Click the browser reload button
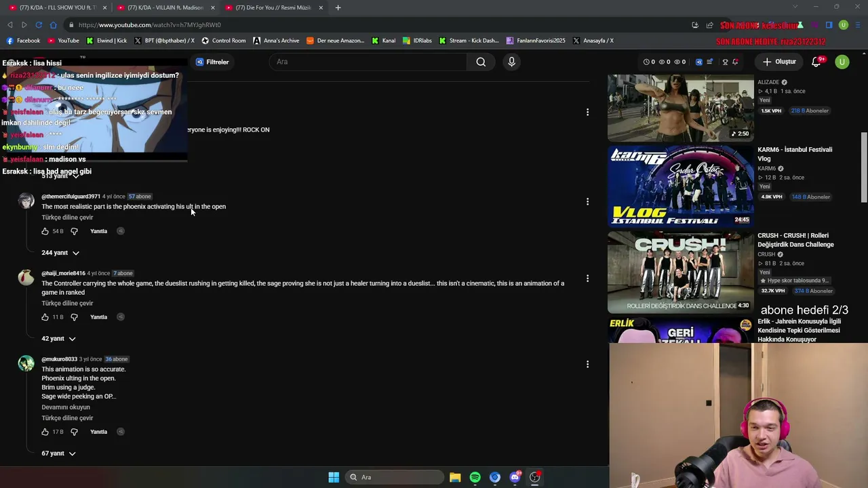Image resolution: width=868 pixels, height=488 pixels. tap(39, 25)
